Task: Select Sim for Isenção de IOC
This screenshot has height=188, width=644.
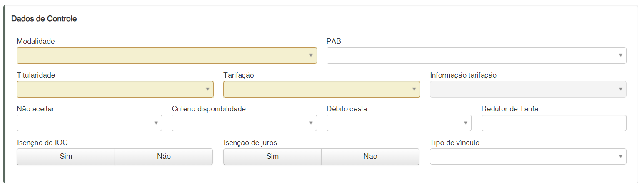Action: point(66,157)
